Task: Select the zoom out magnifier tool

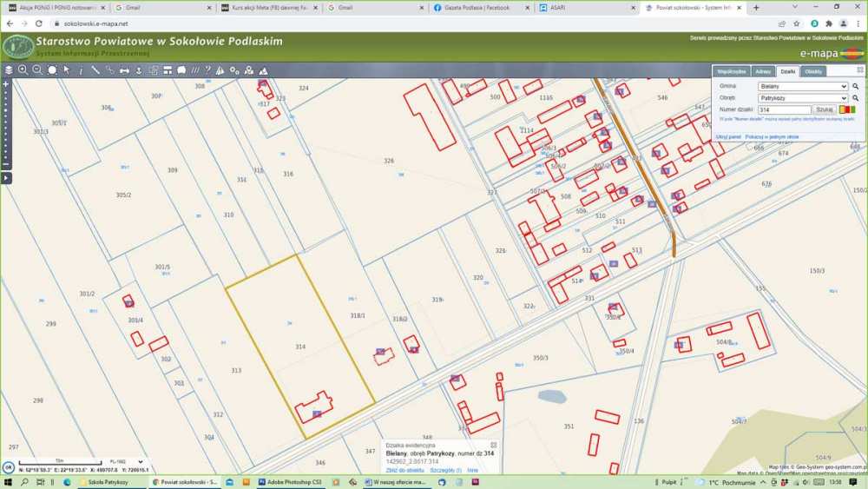Action: 37,70
